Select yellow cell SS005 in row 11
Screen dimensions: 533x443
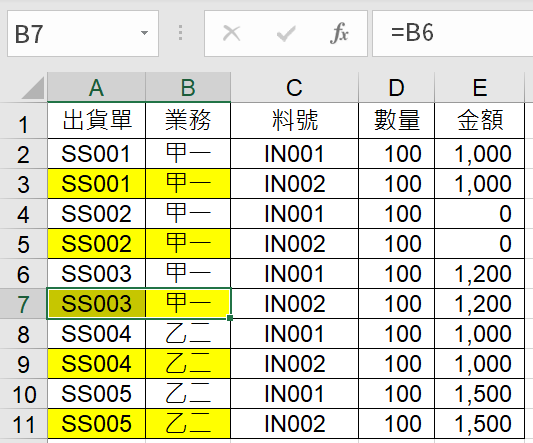coord(97,424)
